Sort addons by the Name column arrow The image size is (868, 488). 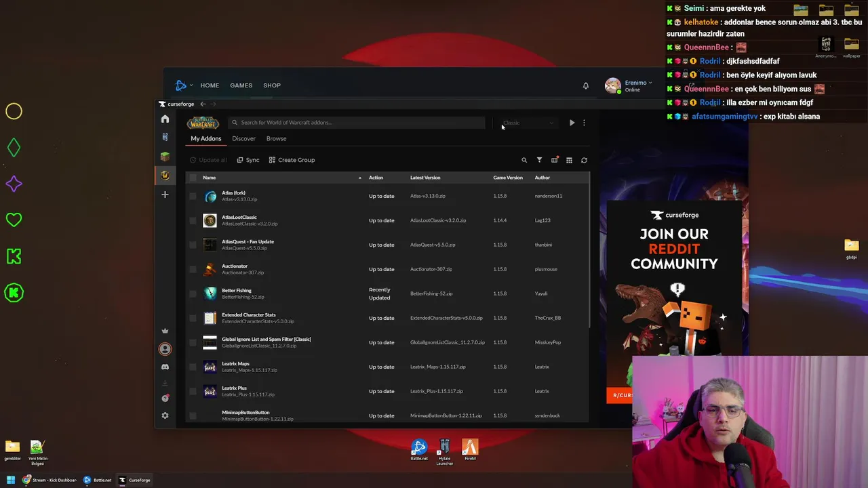(360, 178)
